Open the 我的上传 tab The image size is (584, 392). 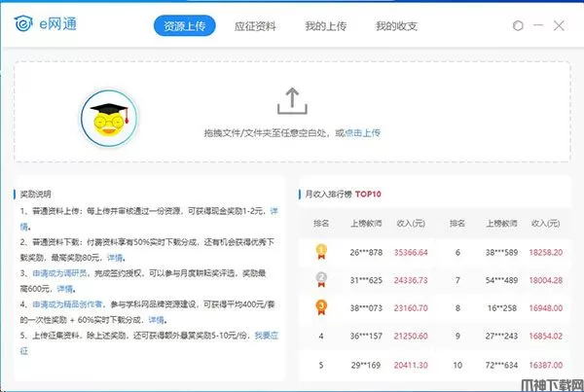(324, 26)
